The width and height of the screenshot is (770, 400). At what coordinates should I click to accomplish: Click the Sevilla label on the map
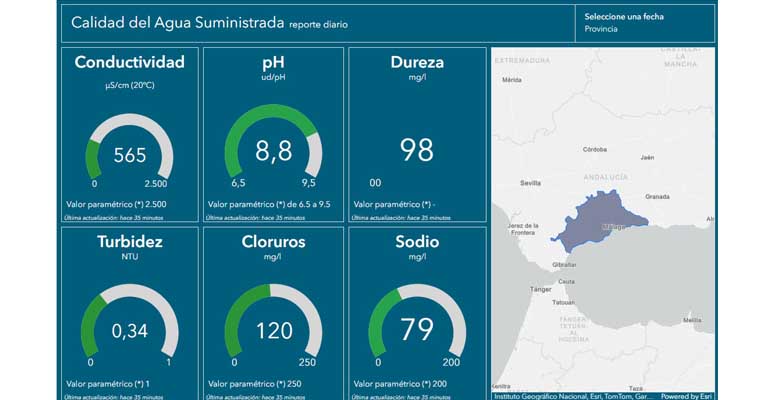tap(530, 184)
